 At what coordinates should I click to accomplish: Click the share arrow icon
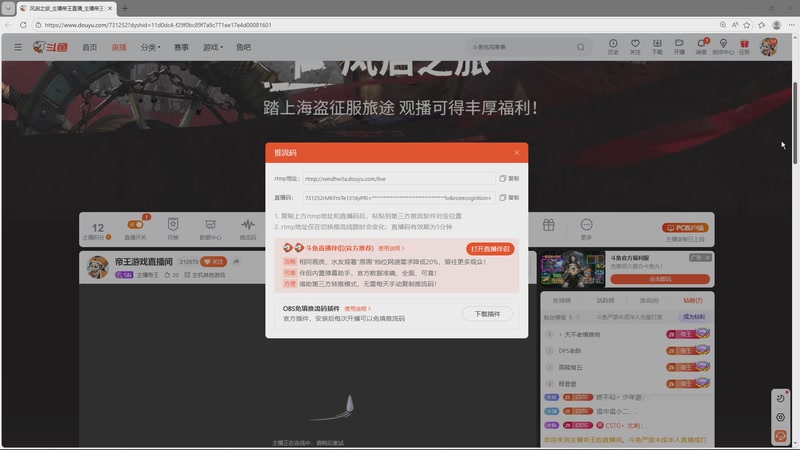click(236, 261)
